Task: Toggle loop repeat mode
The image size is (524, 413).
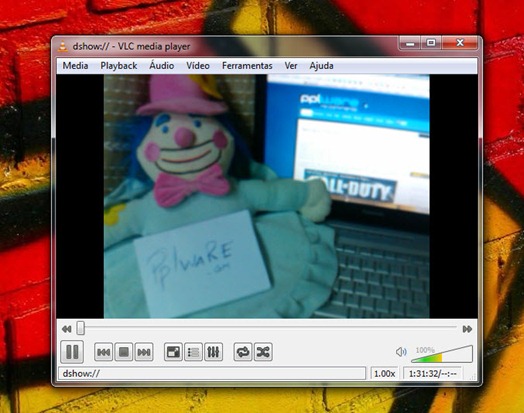Action: (243, 352)
